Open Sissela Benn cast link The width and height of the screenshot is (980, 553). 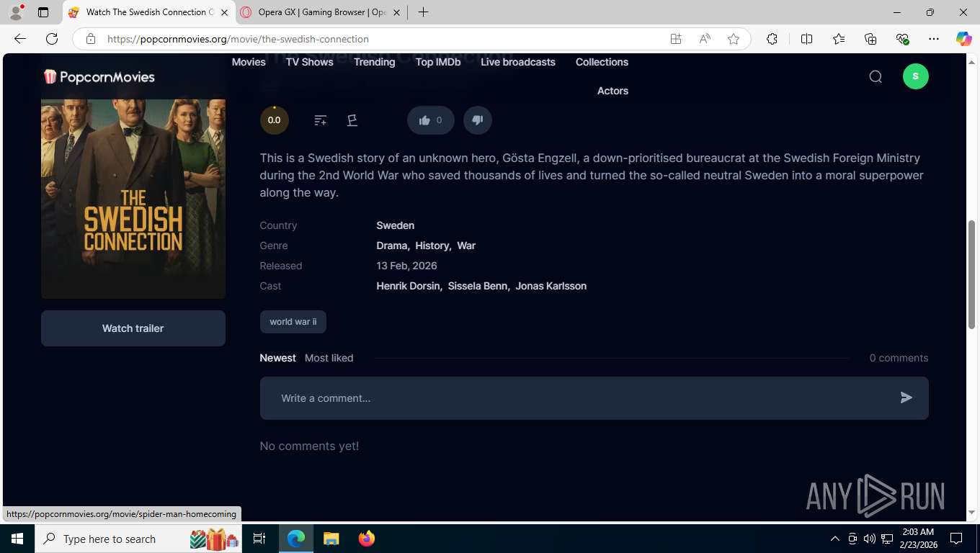[x=478, y=286]
